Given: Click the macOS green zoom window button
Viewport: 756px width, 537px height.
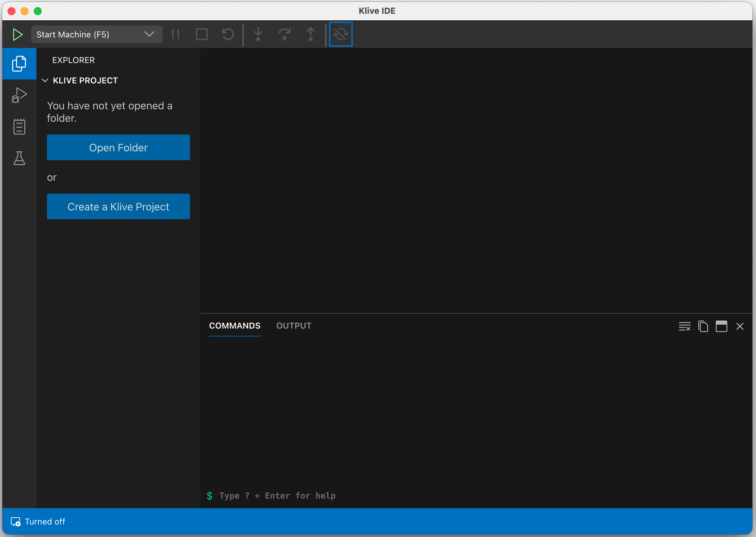Looking at the screenshot, I should [38, 11].
